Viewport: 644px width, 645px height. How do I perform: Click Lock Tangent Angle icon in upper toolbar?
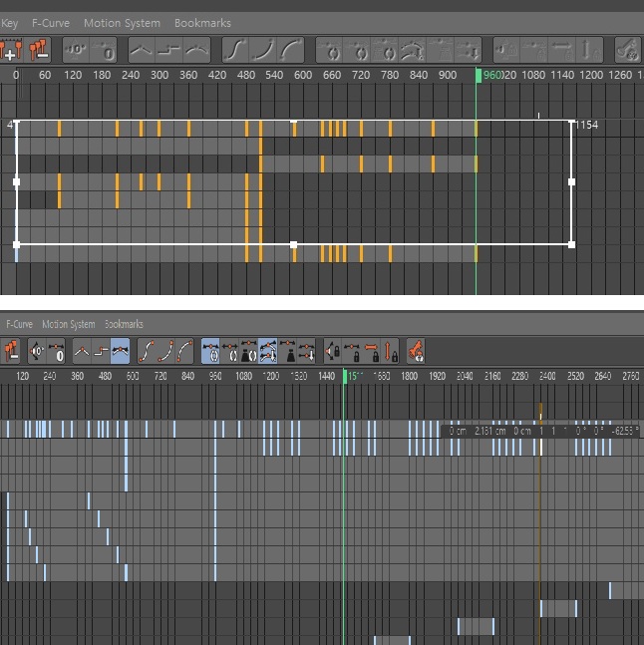point(506,50)
